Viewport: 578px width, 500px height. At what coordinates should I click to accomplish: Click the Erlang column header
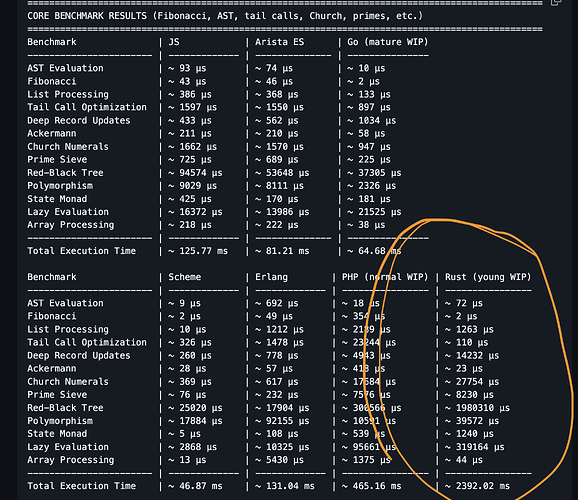(x=271, y=277)
